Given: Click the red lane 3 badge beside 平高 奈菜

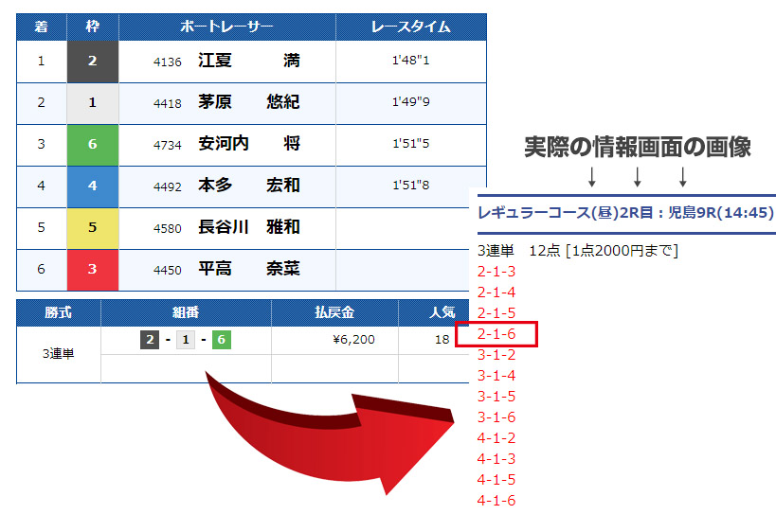Looking at the screenshot, I should coord(93,270).
